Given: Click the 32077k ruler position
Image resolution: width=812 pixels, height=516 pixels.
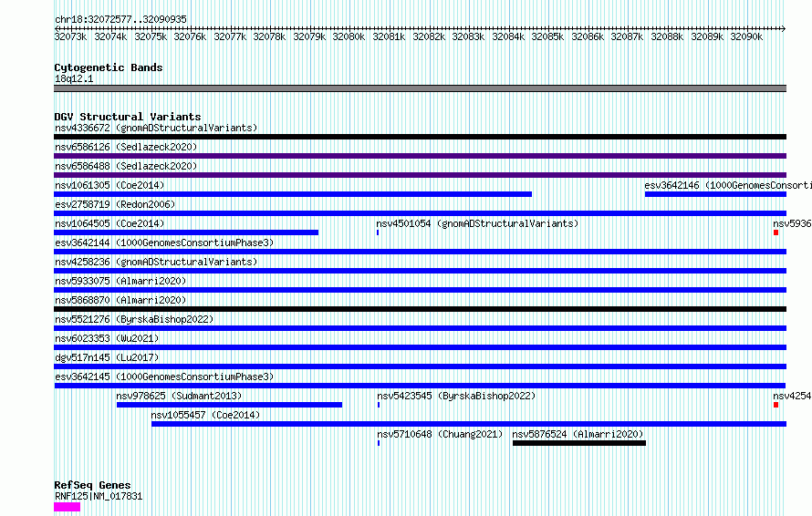Looking at the screenshot, I should tap(230, 36).
